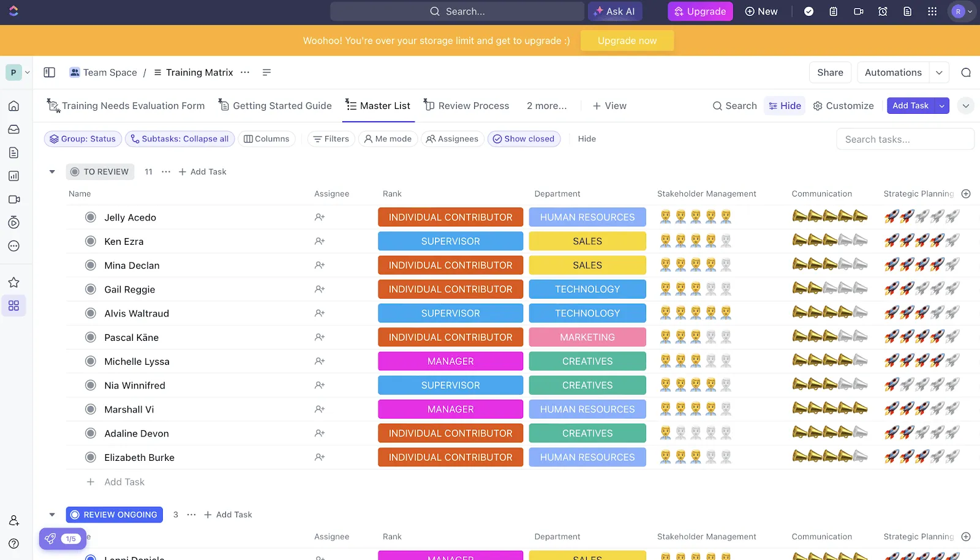
Task: Add a new column with the plus circle icon in TO REVIEW header
Action: pos(966,193)
